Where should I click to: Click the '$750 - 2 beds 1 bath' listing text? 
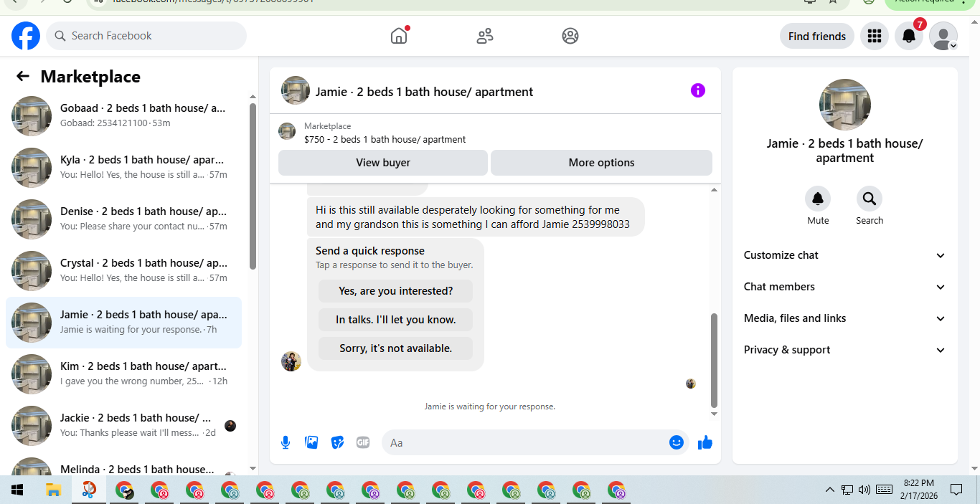385,140
